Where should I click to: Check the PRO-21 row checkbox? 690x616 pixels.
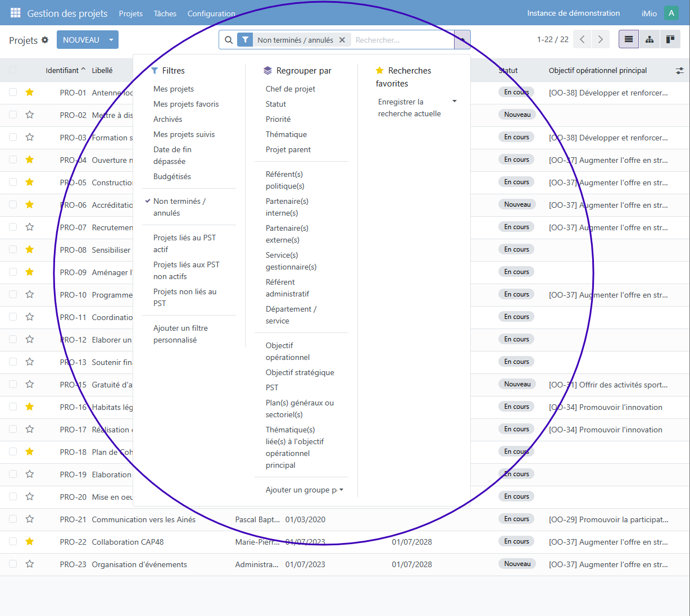point(13,519)
